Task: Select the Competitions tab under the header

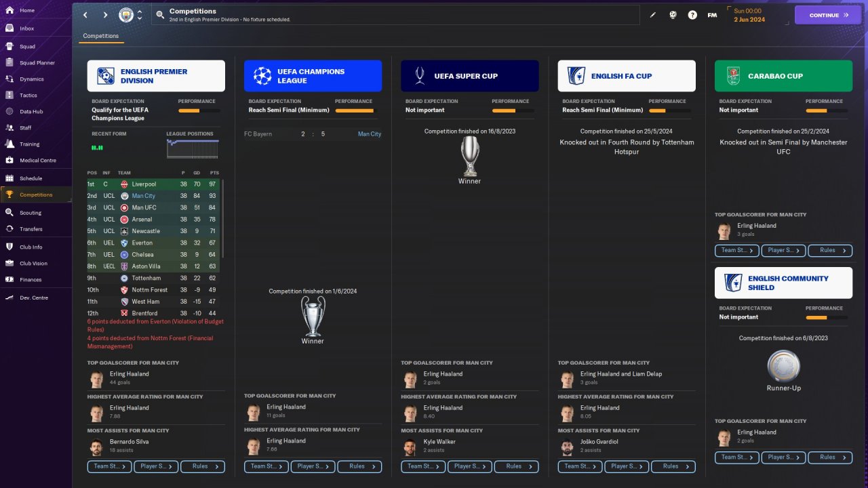Action: coord(101,36)
